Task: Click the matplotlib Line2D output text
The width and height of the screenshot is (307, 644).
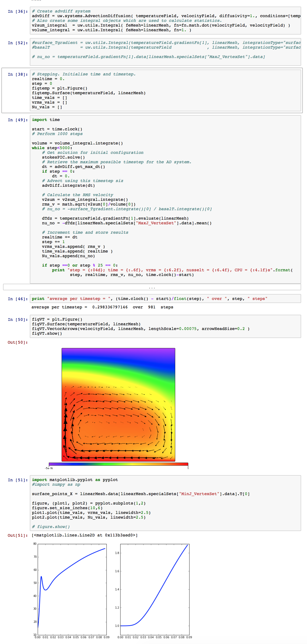Action: point(85,535)
